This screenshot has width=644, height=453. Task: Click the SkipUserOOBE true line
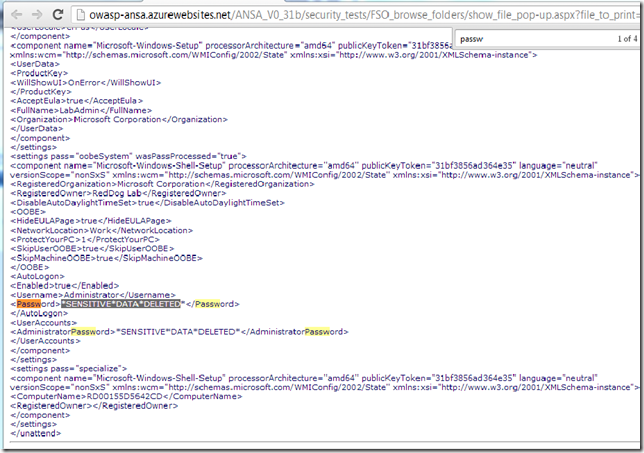tap(92, 249)
